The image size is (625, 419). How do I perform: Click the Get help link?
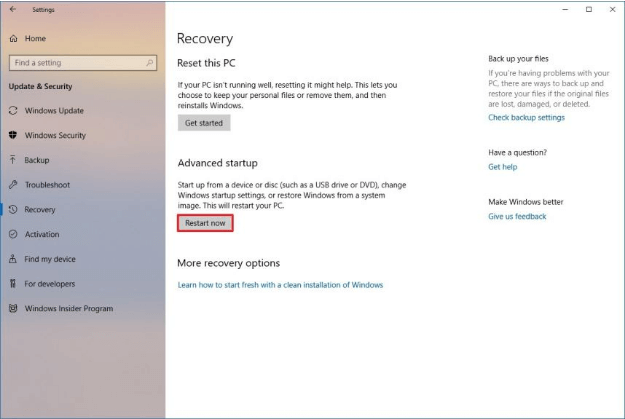tap(502, 167)
